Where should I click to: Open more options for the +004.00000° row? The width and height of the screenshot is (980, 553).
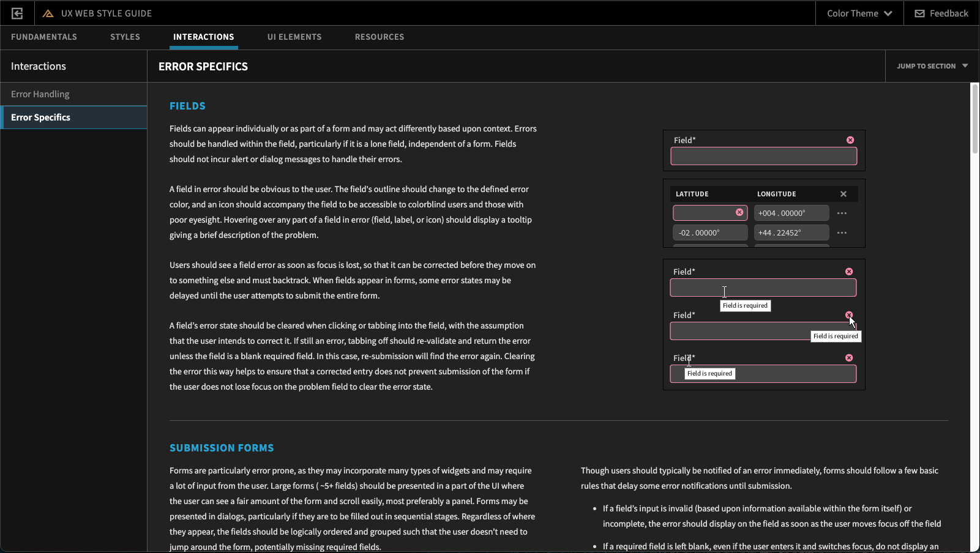[842, 213]
